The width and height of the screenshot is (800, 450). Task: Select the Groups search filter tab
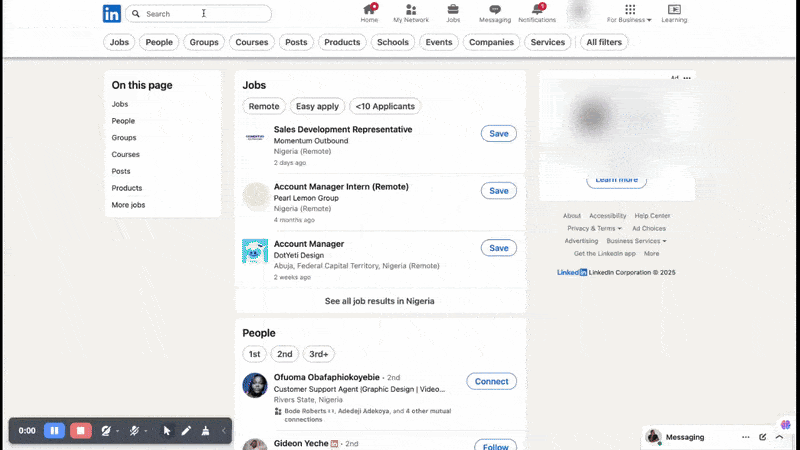pos(204,42)
